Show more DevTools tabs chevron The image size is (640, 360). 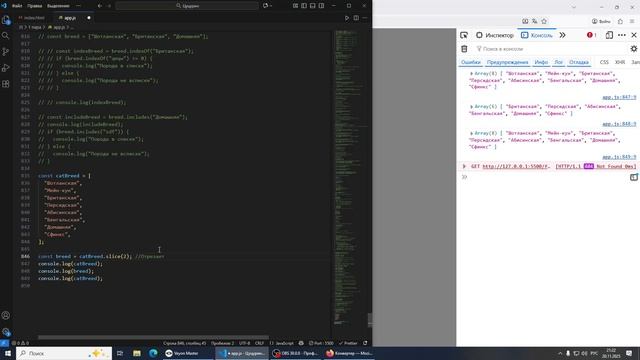(x=562, y=35)
